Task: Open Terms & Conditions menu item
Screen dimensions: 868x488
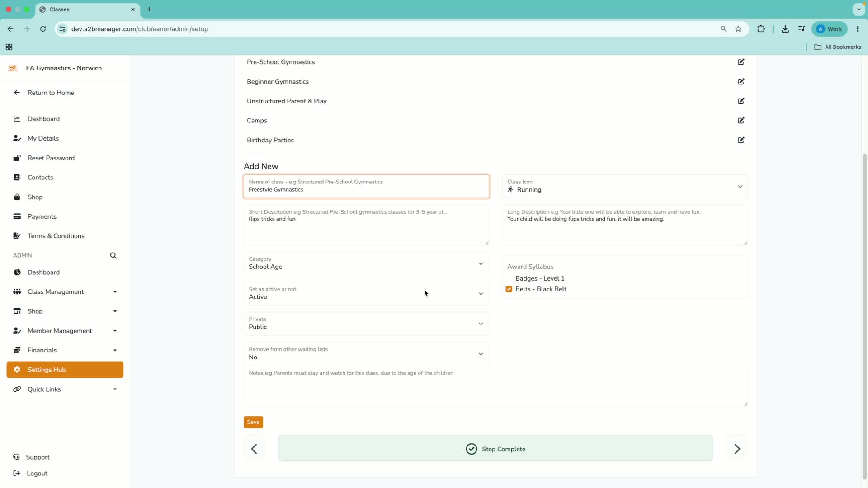Action: click(x=56, y=236)
